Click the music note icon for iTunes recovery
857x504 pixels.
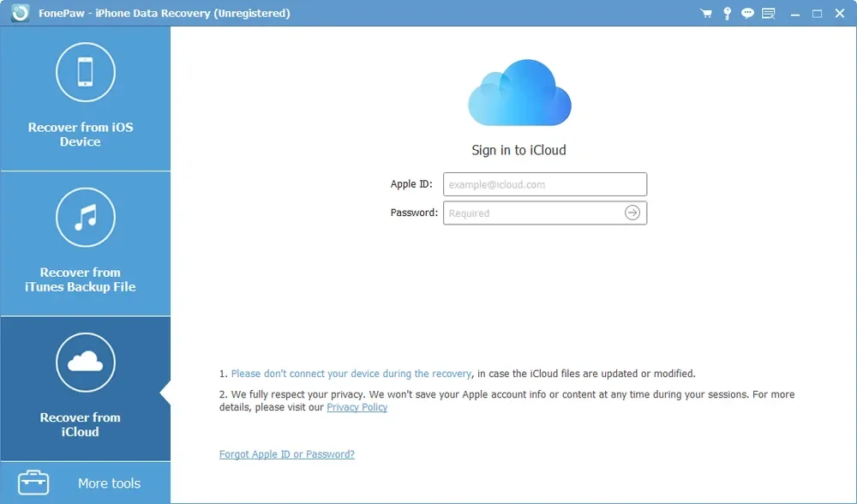[x=85, y=217]
